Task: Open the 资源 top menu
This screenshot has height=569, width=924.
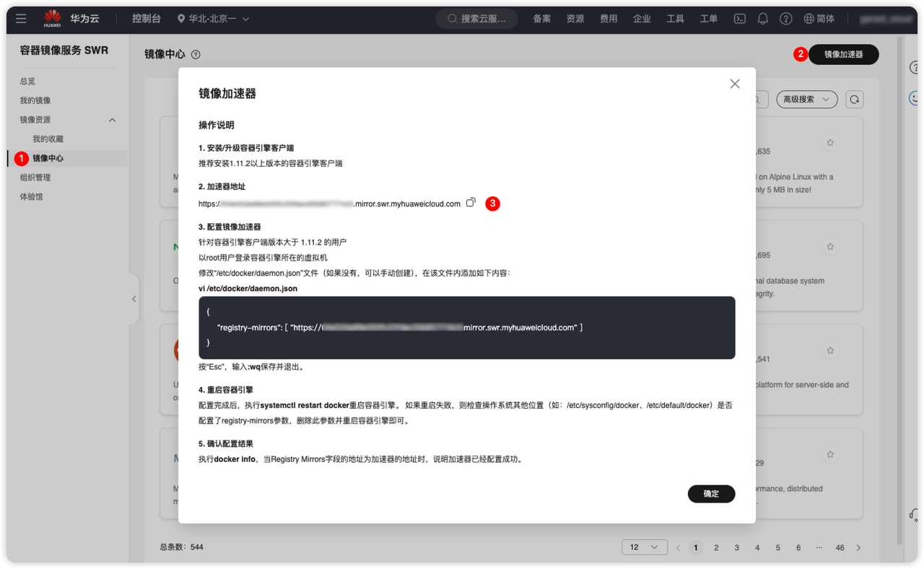Action: click(x=575, y=19)
